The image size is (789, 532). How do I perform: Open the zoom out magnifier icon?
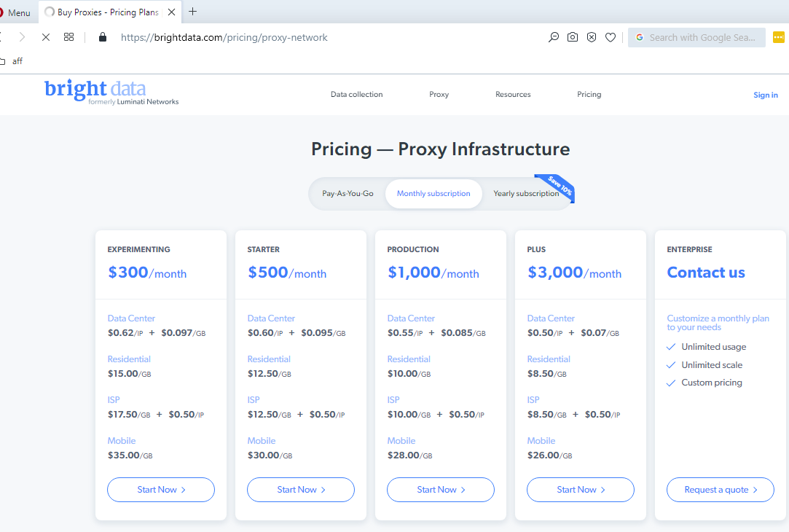coord(554,37)
